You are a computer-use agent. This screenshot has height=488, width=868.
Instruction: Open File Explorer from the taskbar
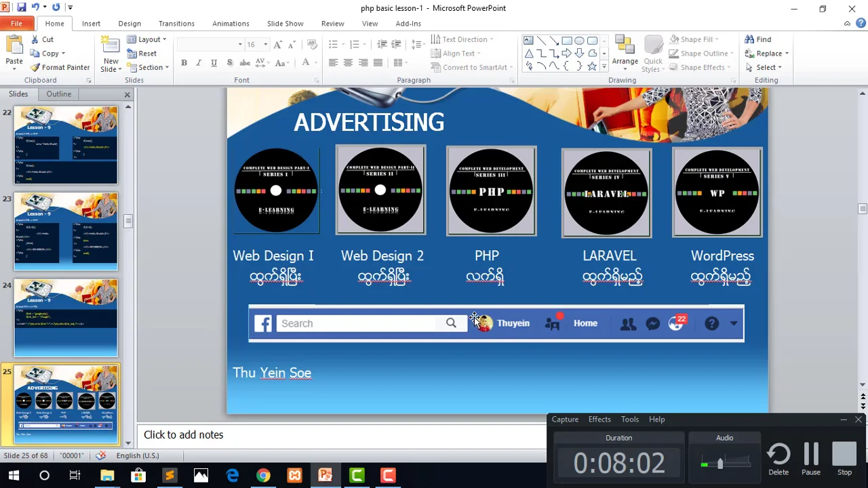click(107, 475)
